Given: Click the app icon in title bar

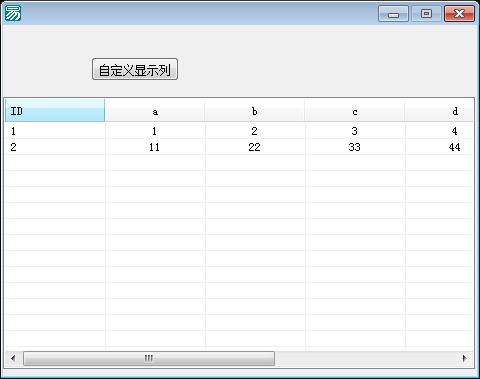Looking at the screenshot, I should [13, 13].
